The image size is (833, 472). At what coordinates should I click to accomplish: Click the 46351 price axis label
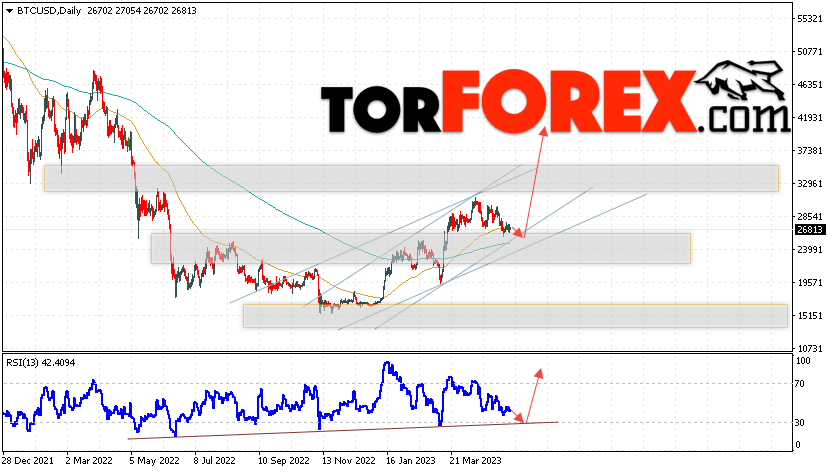point(810,85)
